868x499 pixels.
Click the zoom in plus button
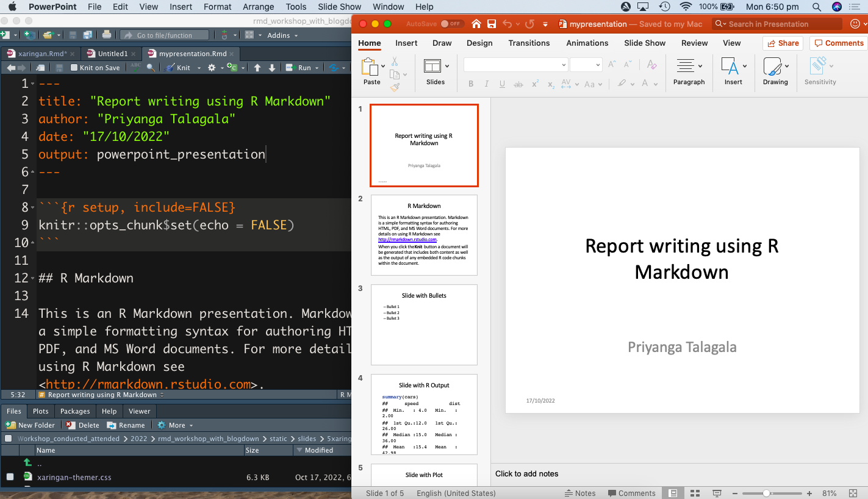(809, 493)
